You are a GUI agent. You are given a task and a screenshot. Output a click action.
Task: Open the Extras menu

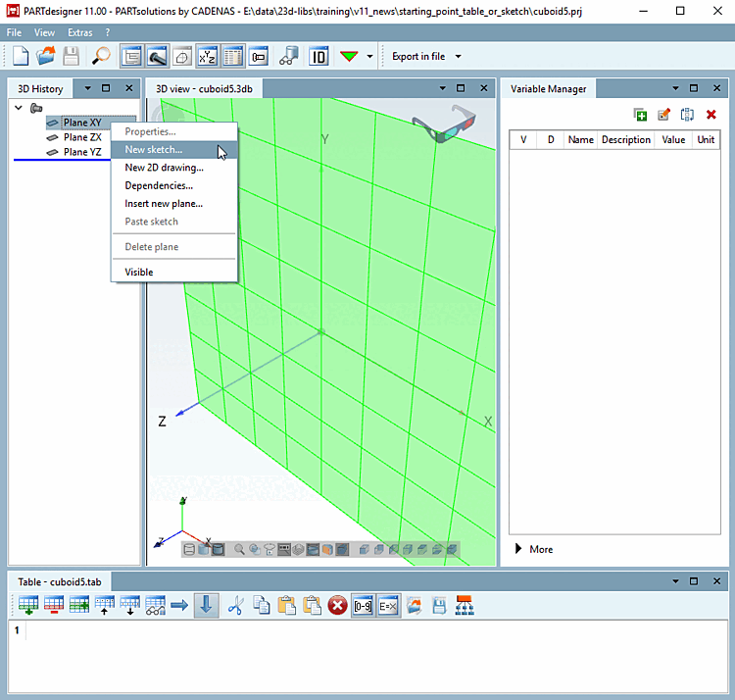click(80, 32)
